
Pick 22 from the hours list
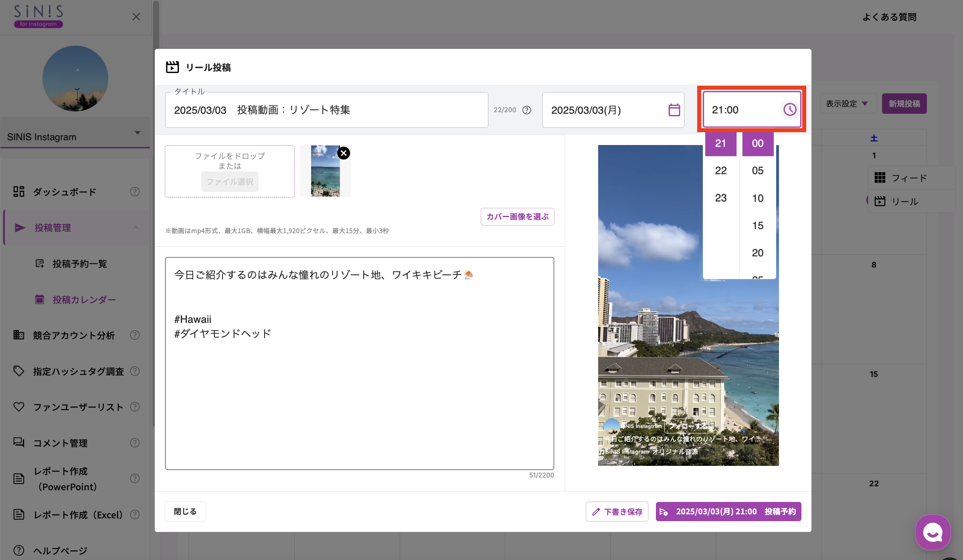(720, 170)
